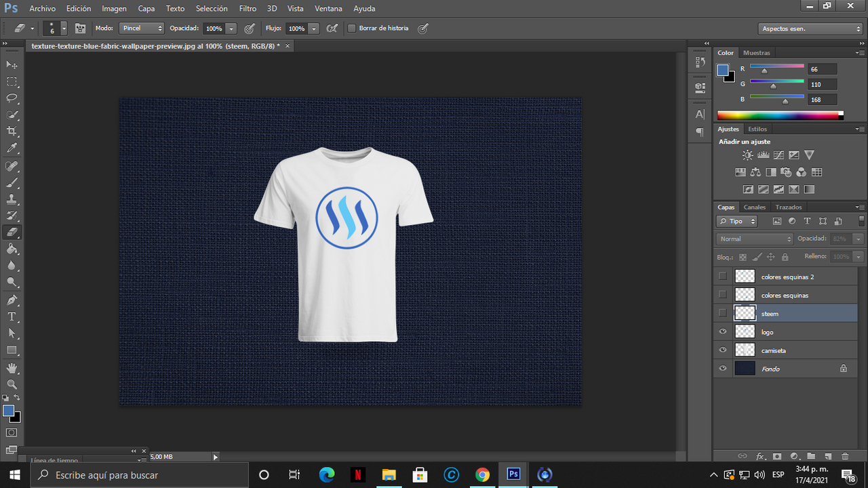Open the Filtro menu

(248, 9)
